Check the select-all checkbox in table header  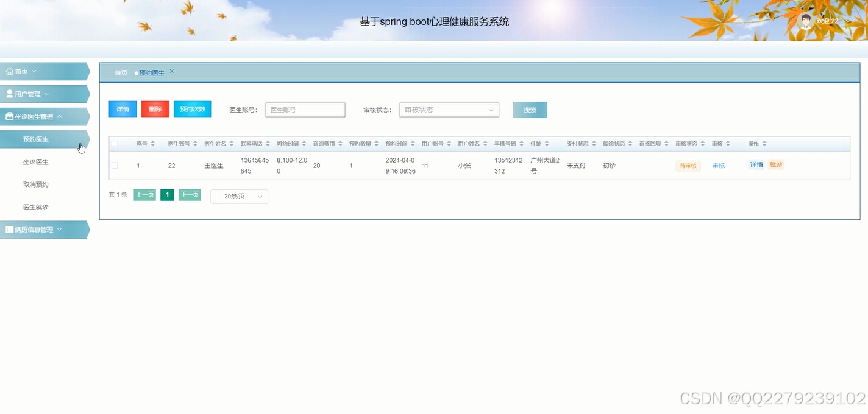(x=115, y=143)
